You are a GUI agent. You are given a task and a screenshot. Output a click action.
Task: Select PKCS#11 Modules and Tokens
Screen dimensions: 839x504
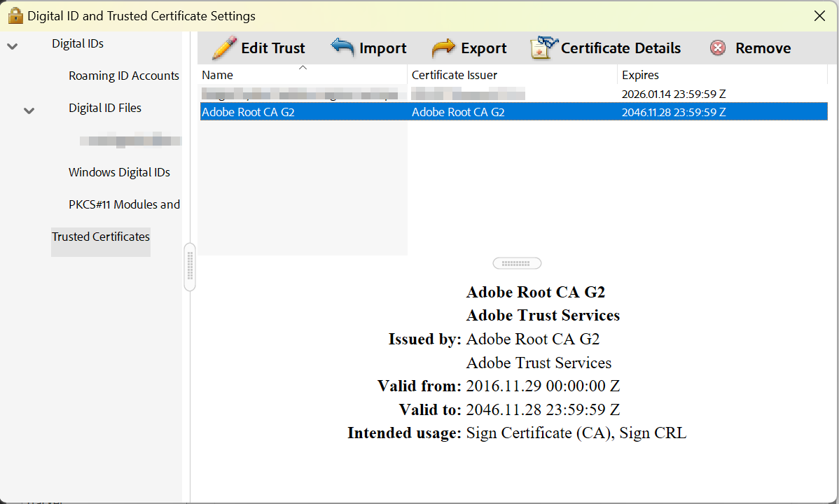pyautogui.click(x=124, y=204)
